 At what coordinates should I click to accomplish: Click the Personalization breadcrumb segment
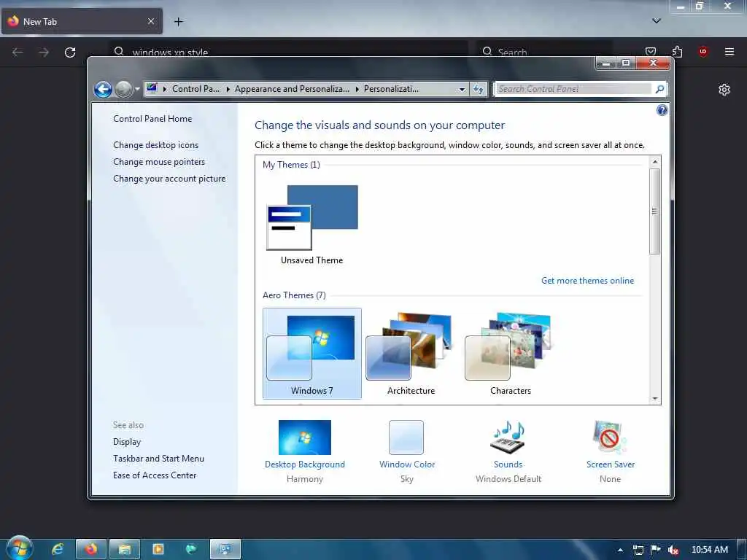(391, 89)
